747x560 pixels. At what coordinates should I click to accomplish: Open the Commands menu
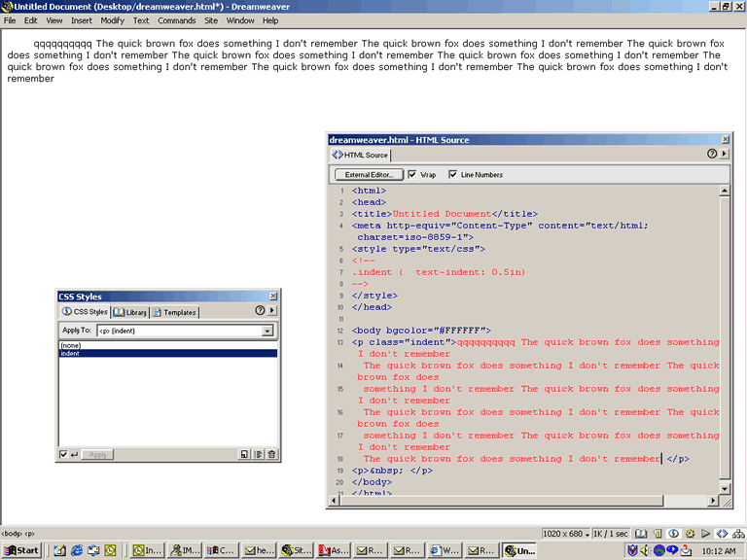pyautogui.click(x=177, y=20)
